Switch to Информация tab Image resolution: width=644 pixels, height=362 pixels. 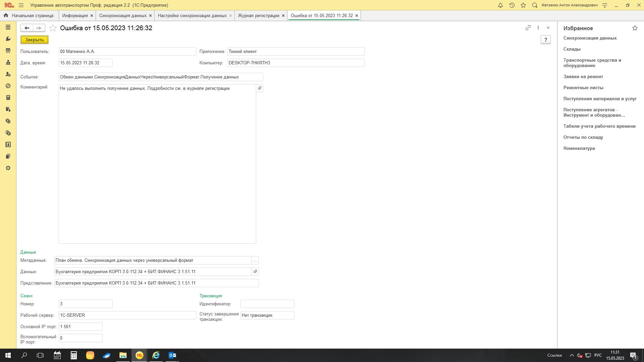pos(75,16)
